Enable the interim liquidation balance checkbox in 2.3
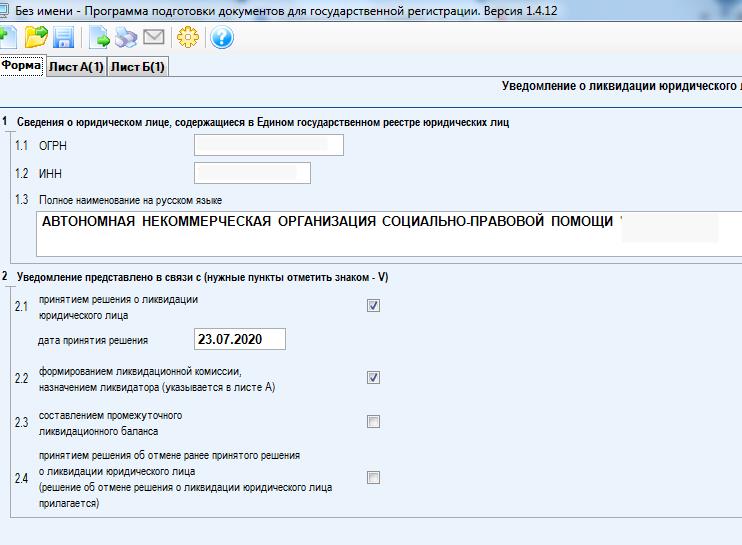 374,422
